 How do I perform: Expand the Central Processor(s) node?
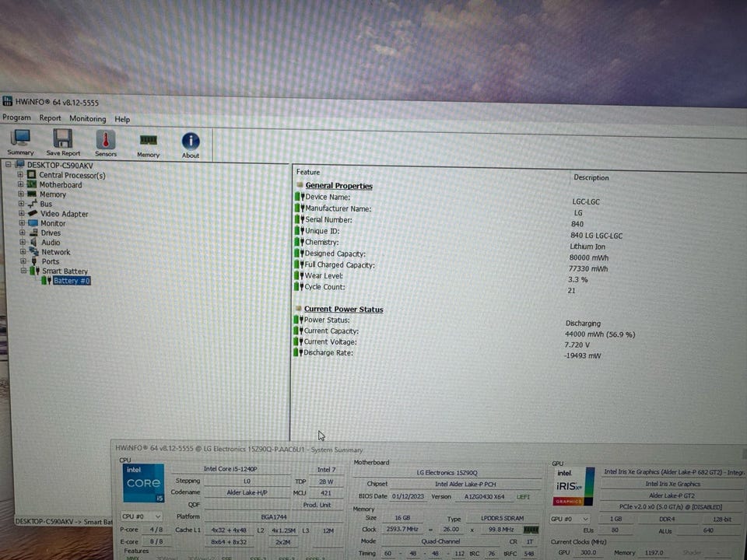tap(20, 174)
